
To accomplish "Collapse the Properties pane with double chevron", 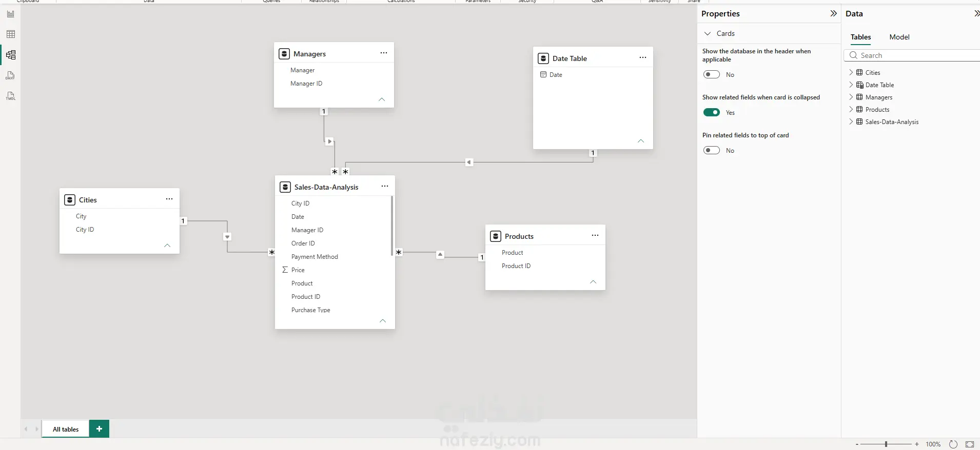I will click(833, 13).
